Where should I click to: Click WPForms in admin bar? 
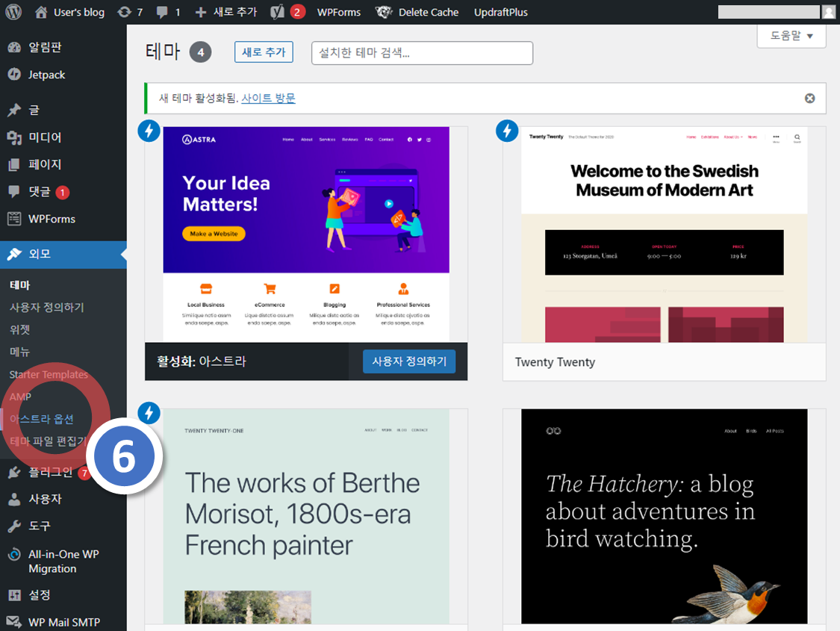pos(338,12)
